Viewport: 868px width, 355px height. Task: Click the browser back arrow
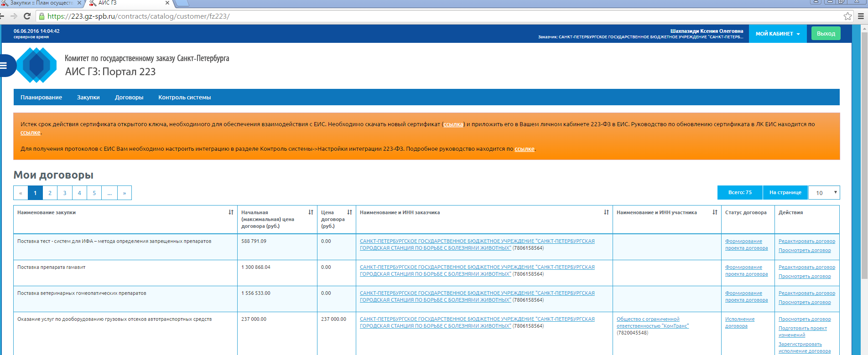pos(2,16)
